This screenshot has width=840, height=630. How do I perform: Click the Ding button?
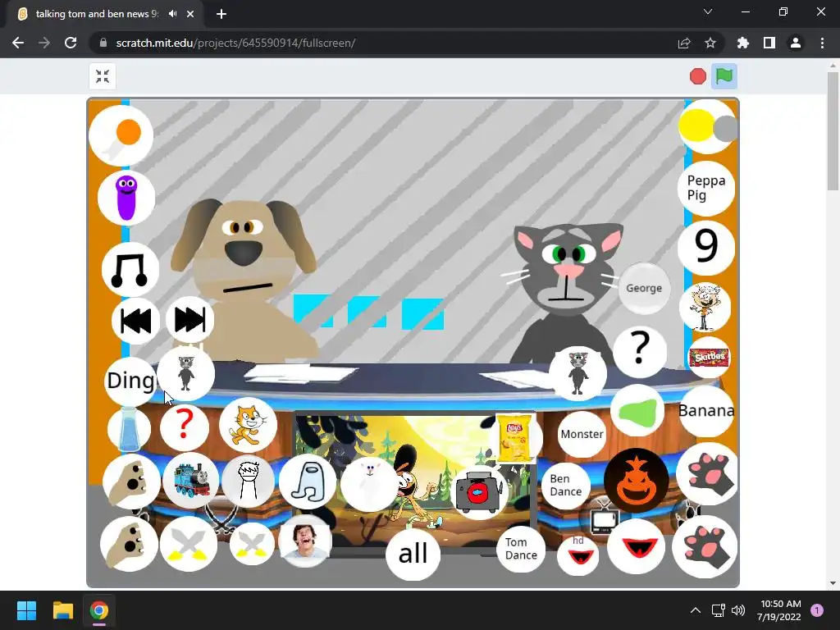point(130,381)
